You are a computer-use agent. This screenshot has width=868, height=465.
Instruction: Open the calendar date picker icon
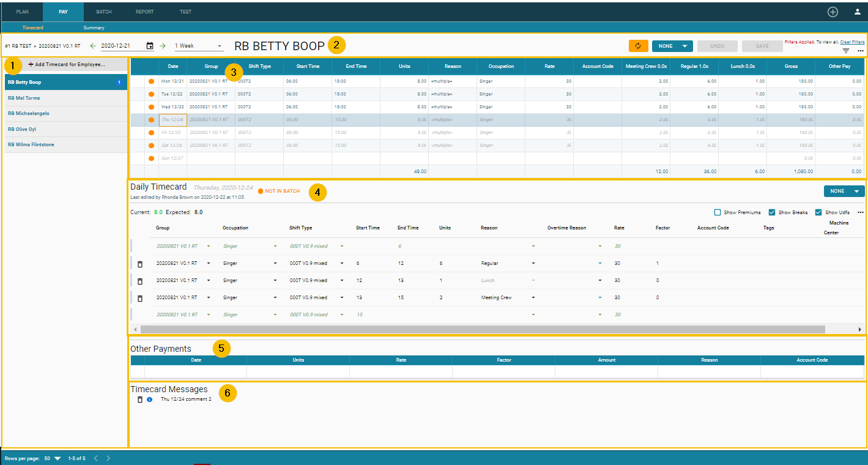[150, 46]
